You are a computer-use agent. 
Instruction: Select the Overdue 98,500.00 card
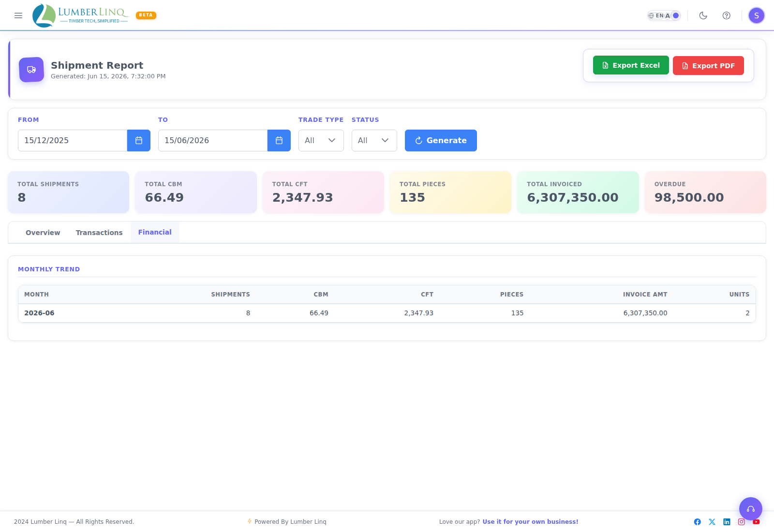705,192
